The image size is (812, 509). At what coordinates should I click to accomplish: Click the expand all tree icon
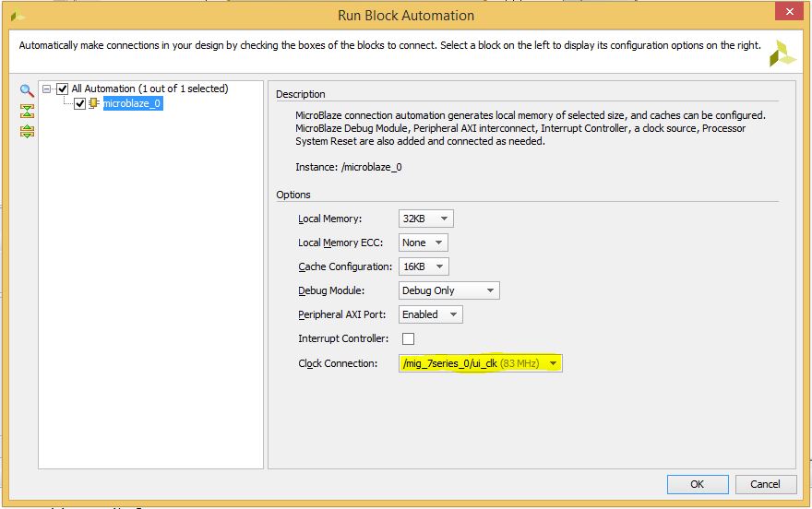[27, 131]
